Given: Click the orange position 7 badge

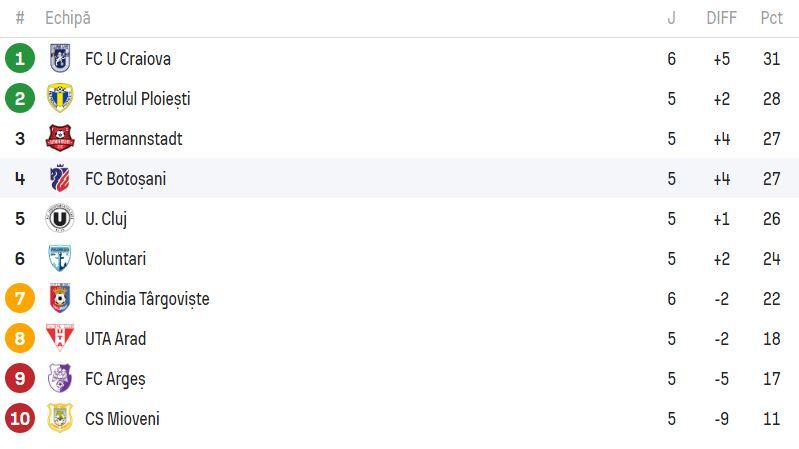Looking at the screenshot, I should [x=20, y=299].
